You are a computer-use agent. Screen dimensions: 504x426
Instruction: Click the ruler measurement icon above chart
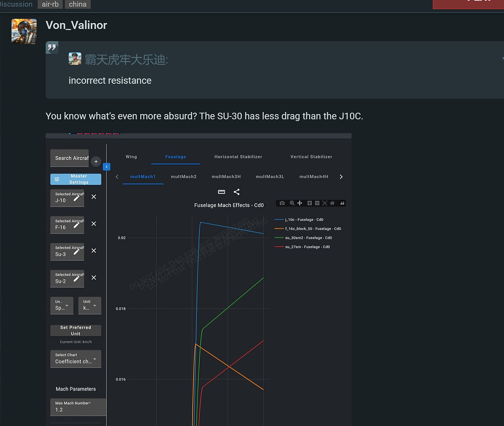pyautogui.click(x=221, y=192)
